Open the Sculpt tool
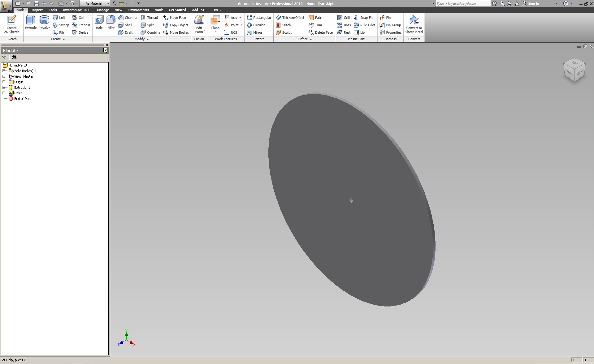 (284, 32)
